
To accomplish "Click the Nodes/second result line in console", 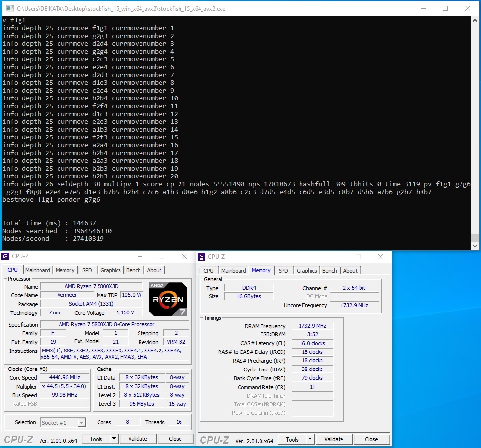I will pos(53,239).
